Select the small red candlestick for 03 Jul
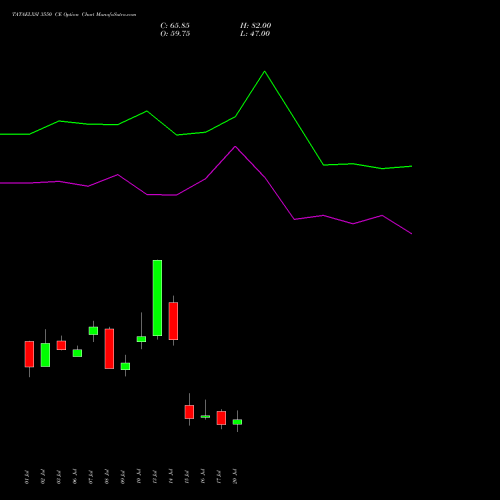 click(x=61, y=345)
